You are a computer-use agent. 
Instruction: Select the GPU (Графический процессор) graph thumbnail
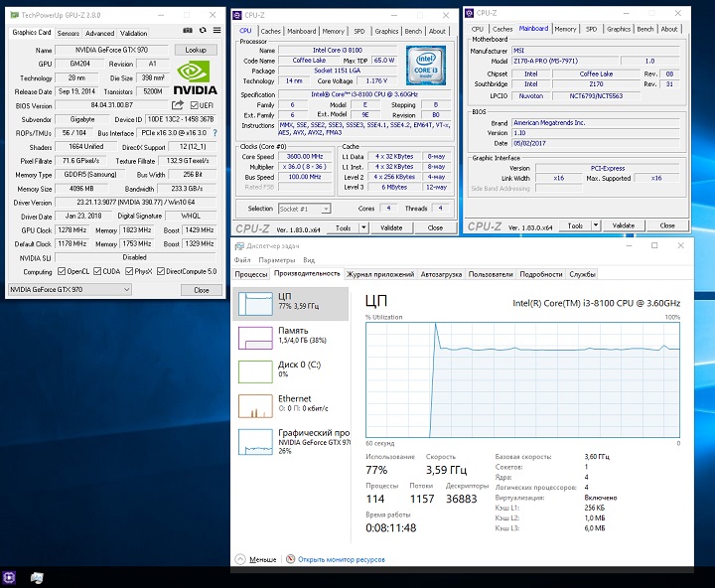point(255,442)
